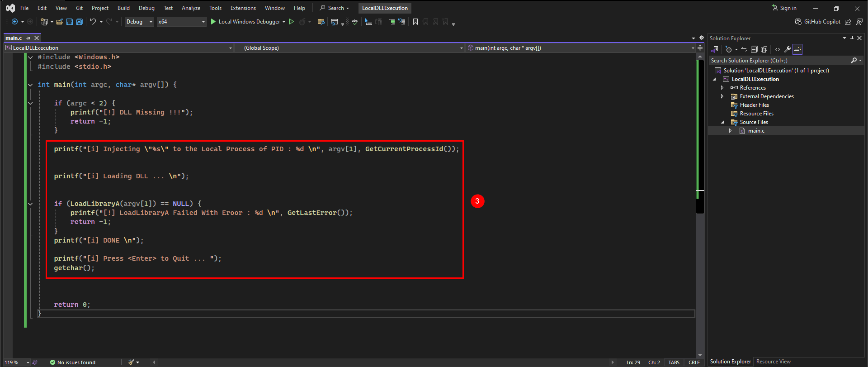The height and width of the screenshot is (367, 868).
Task: Switch to the Resource View tab
Action: click(x=774, y=362)
